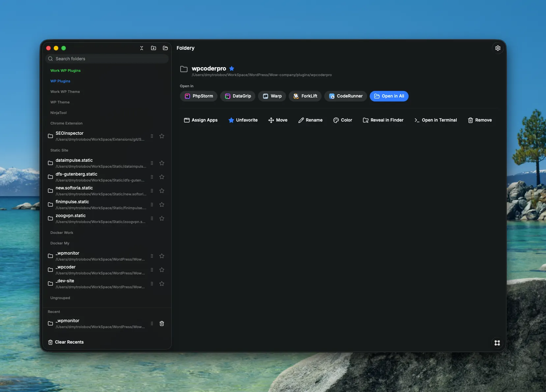Click drag handle of new.softoria.static row
Viewport: 546px width, 392px height.
pyautogui.click(x=152, y=191)
